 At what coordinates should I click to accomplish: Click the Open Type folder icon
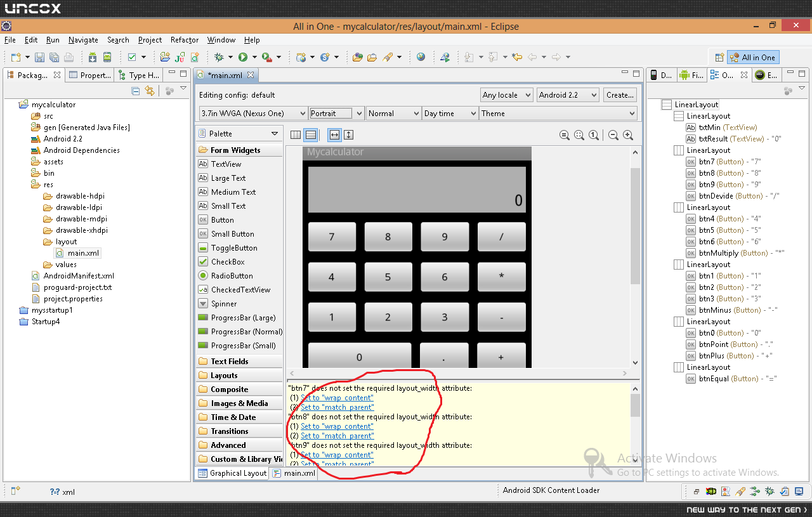[358, 57]
